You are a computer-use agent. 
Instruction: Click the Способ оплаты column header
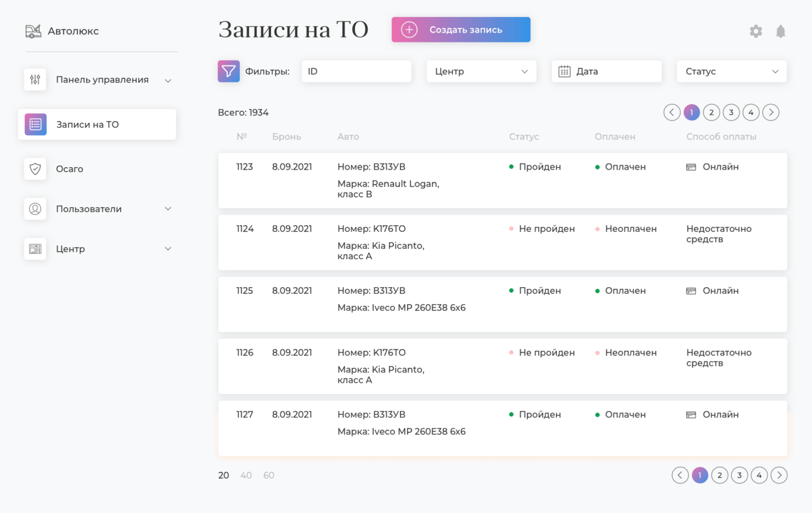click(721, 137)
